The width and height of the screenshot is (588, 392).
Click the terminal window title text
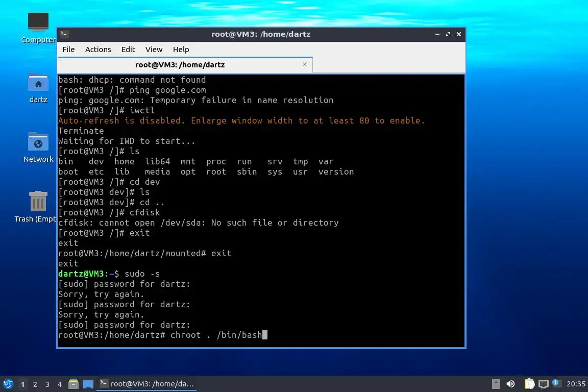pyautogui.click(x=261, y=34)
